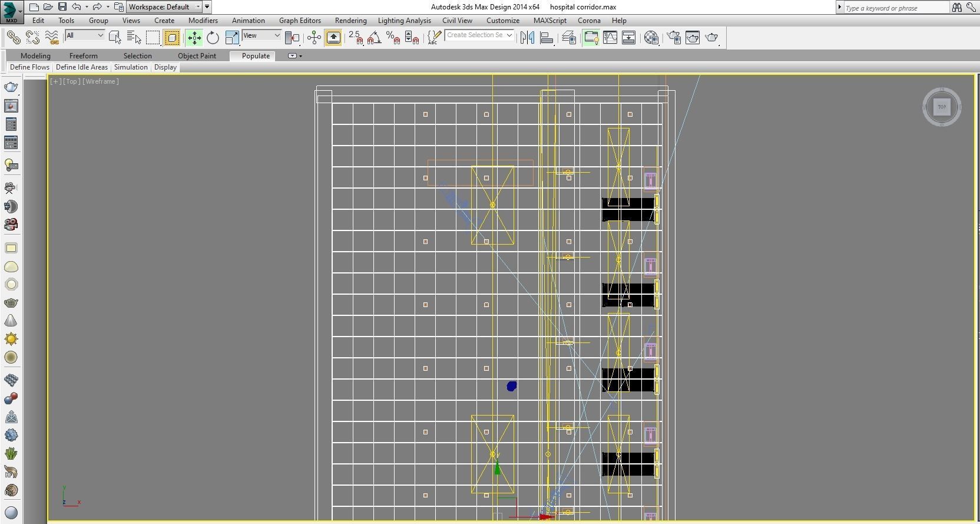Click the Select and Manipulate tool

click(314, 38)
